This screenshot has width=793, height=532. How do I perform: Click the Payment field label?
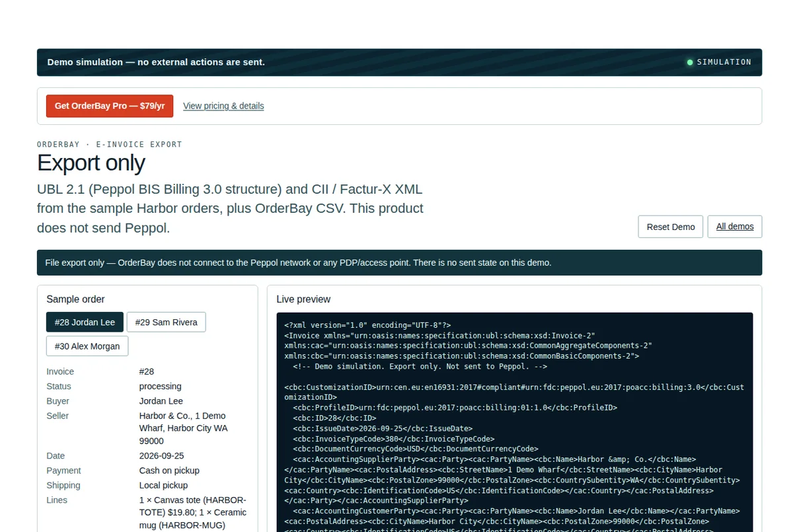tap(63, 471)
